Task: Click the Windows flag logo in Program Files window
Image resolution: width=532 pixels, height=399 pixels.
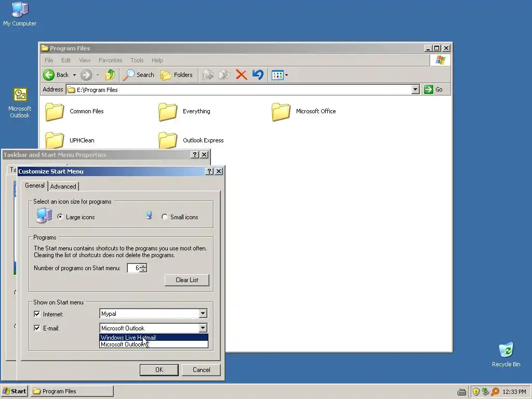Action: click(441, 60)
